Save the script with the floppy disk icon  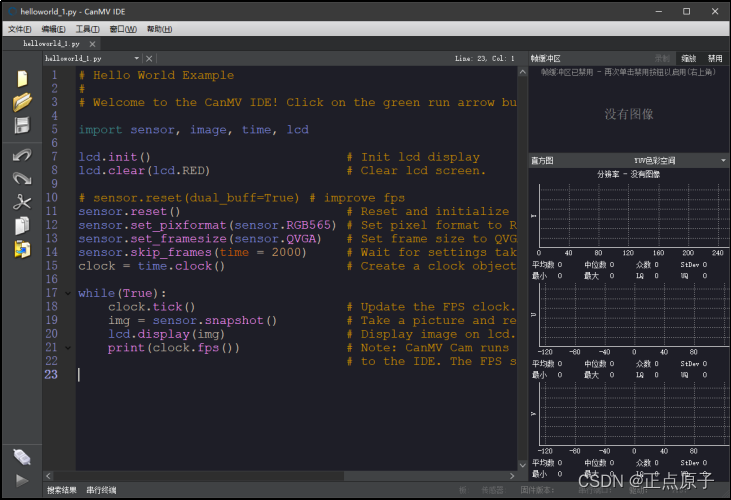22,125
